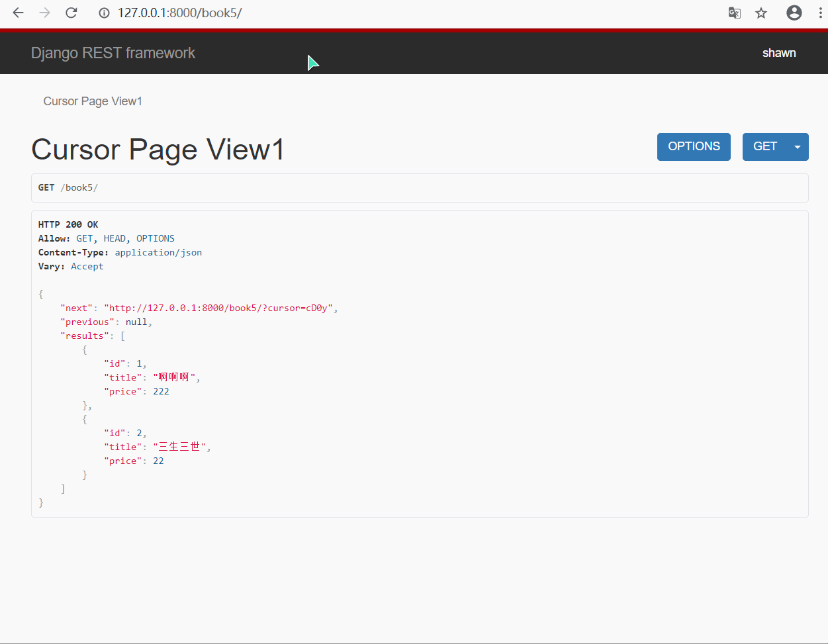Open the translate page icon
This screenshot has width=828, height=644.
point(734,13)
